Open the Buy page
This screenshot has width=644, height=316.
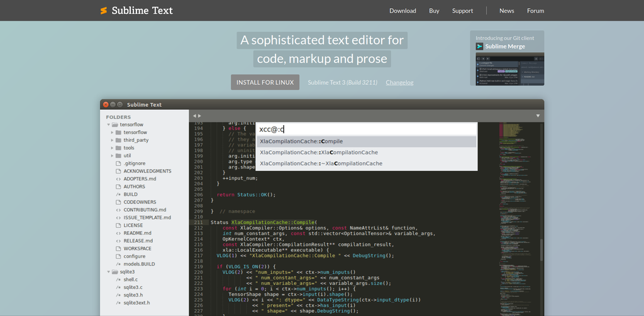pos(434,11)
